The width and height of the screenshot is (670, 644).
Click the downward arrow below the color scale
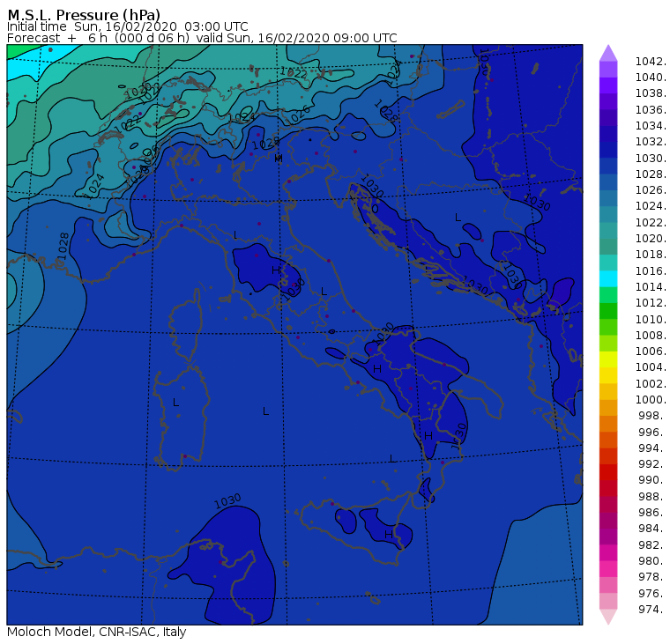(x=608, y=617)
